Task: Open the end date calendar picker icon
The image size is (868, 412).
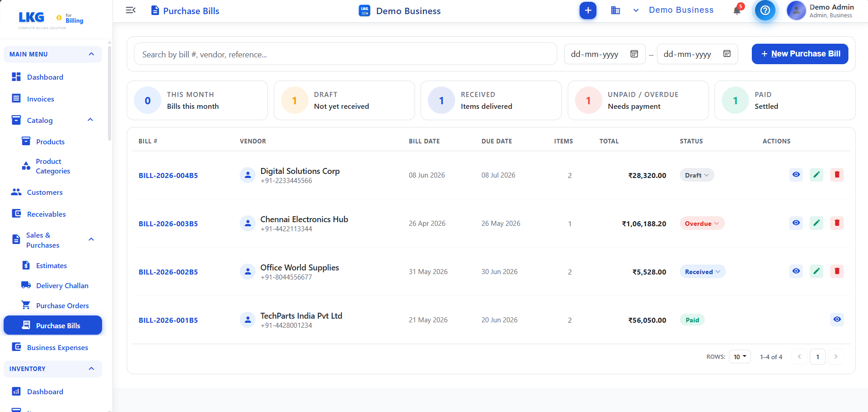Action: point(727,54)
